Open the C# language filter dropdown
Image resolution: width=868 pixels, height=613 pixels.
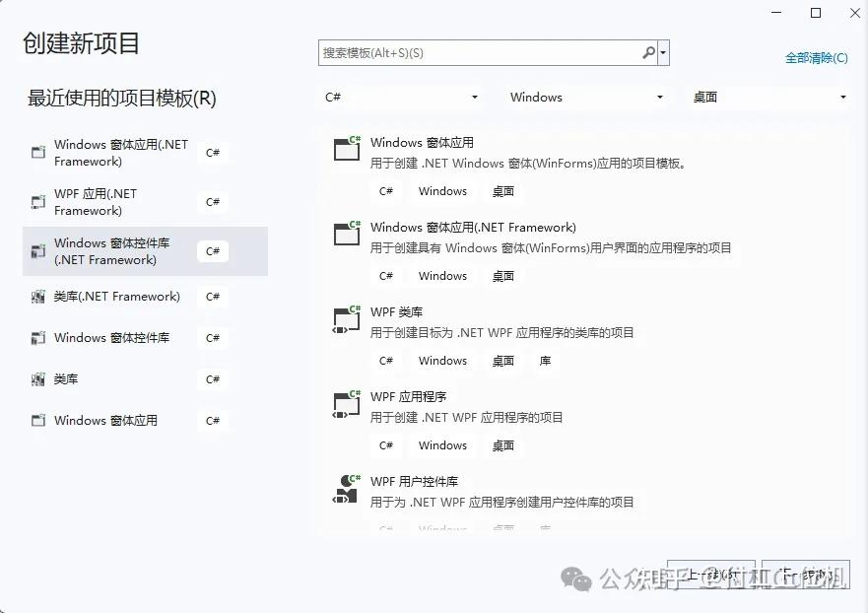coord(401,97)
